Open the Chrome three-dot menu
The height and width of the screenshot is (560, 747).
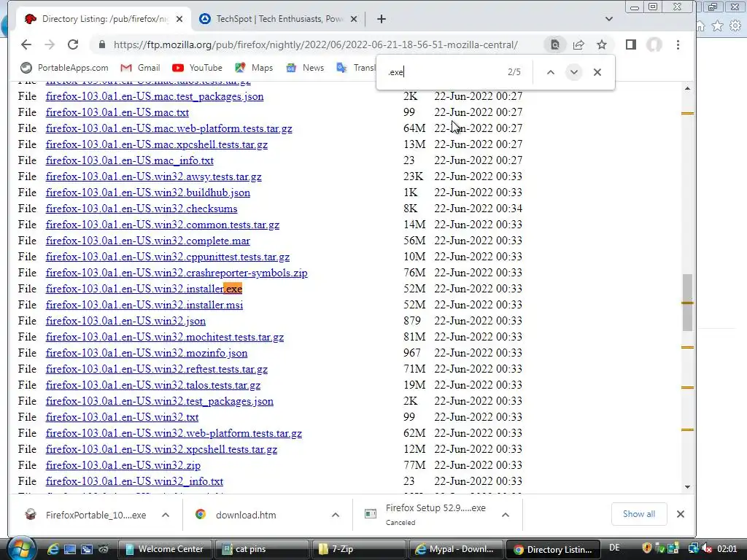coord(678,44)
